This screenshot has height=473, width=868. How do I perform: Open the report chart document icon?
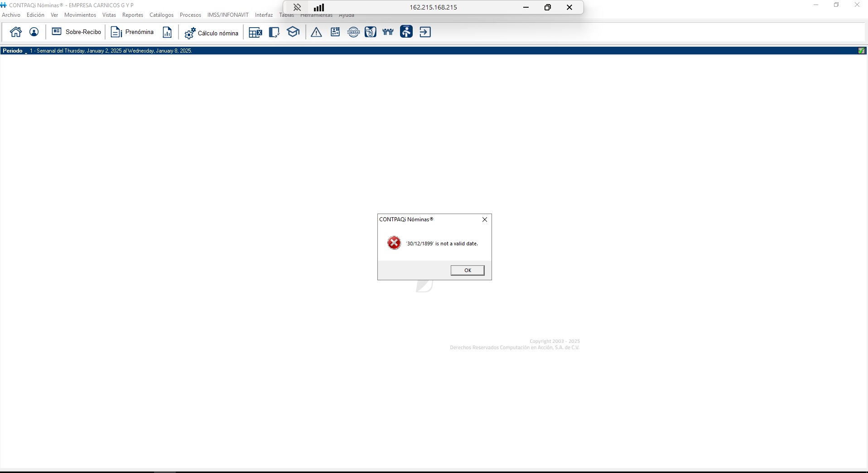pyautogui.click(x=167, y=32)
